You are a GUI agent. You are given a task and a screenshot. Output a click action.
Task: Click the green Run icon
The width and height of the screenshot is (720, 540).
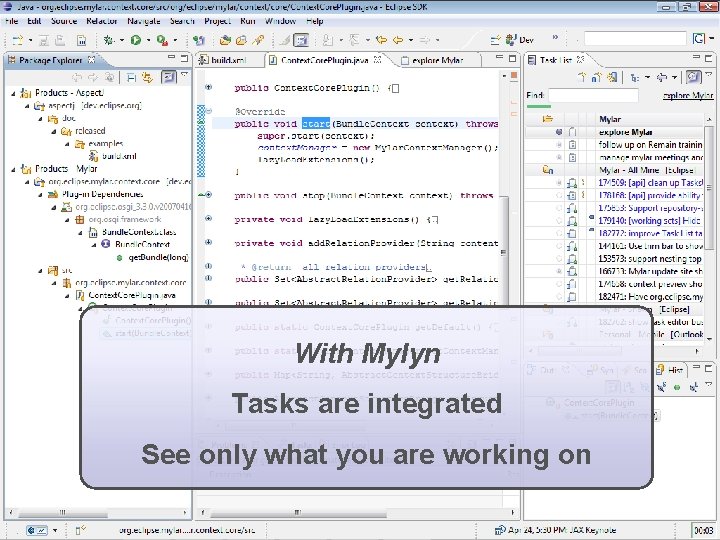tap(135, 40)
